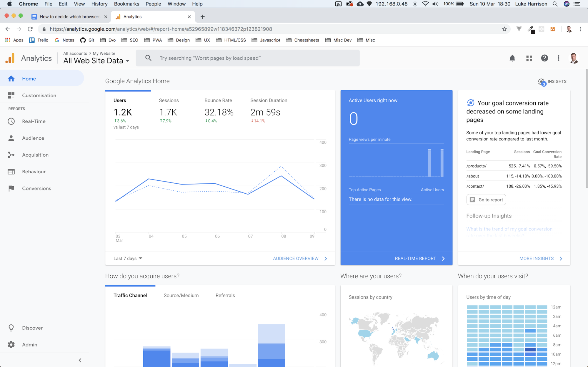Open the Audience Overview link
588x367 pixels.
point(300,258)
